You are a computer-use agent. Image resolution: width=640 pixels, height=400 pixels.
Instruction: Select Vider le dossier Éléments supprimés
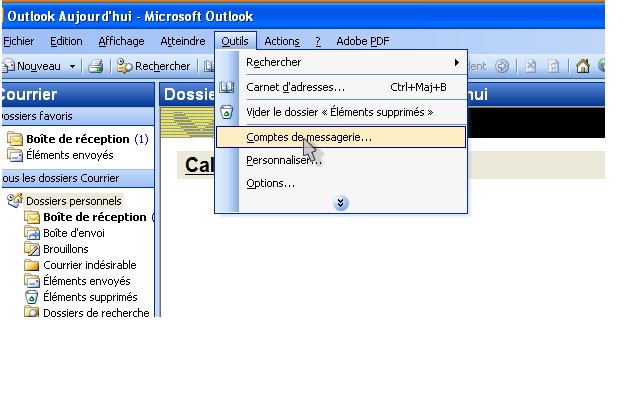pyautogui.click(x=341, y=112)
